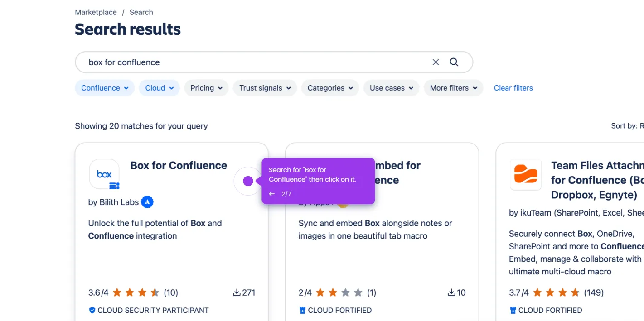The height and width of the screenshot is (321, 644).
Task: Click the shield icon for Cloud Security Participant
Action: pyautogui.click(x=92, y=310)
